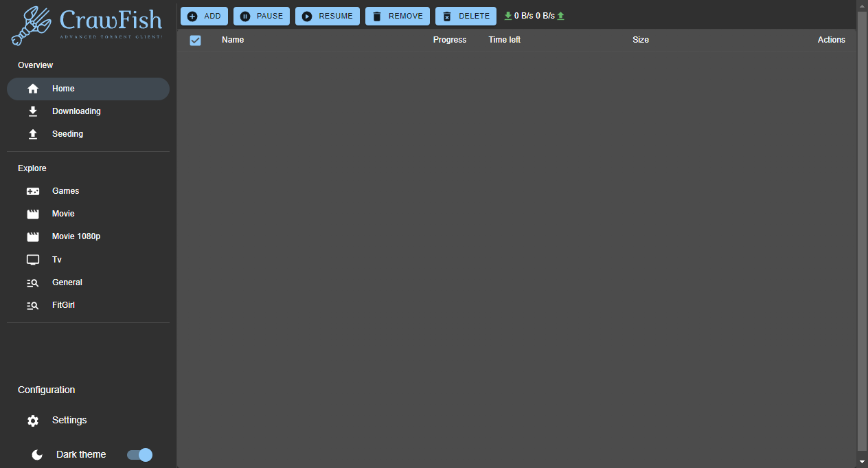
Task: Click the scrollbar up arrow
Action: [863, 5]
